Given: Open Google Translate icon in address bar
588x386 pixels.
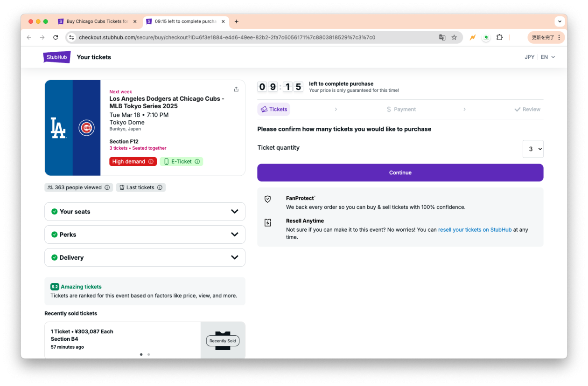Looking at the screenshot, I should pyautogui.click(x=442, y=37).
